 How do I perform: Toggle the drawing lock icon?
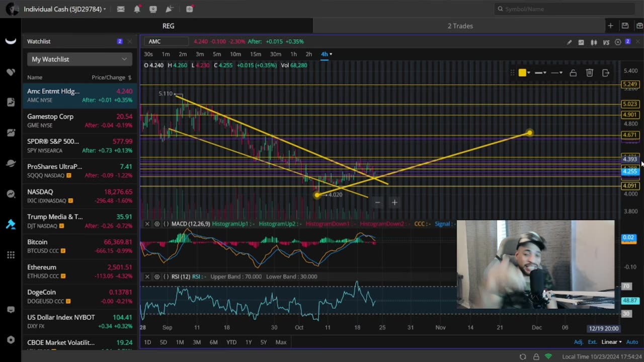point(573,73)
